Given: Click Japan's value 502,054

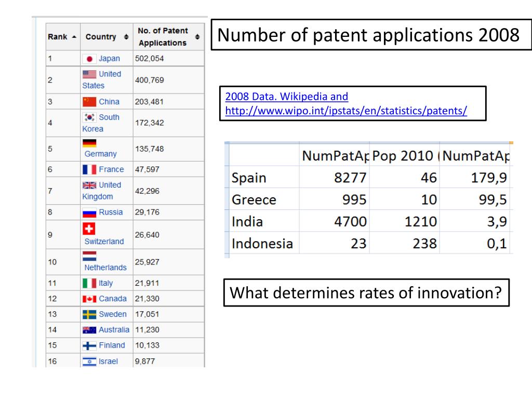Looking at the screenshot, I should (149, 59).
